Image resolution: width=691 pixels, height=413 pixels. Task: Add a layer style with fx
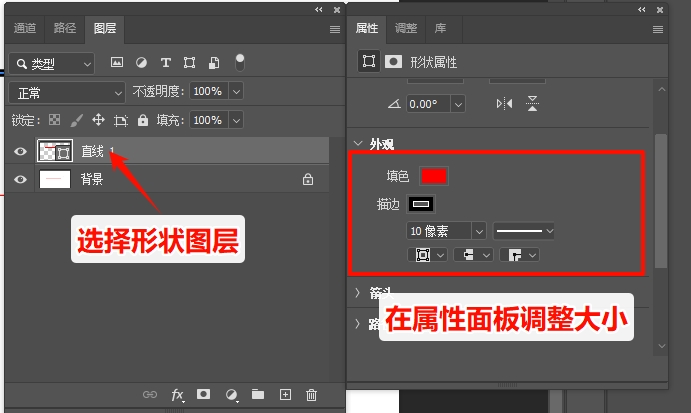coord(177,395)
